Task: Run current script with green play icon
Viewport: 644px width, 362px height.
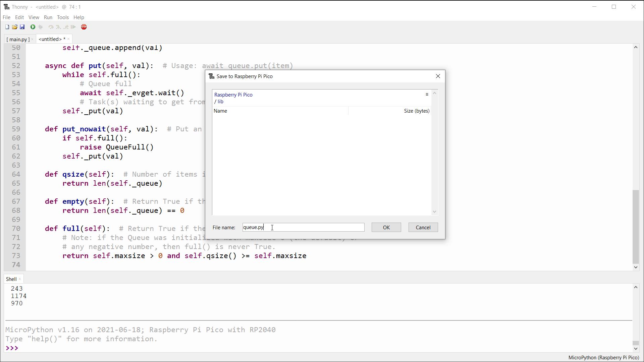Action: click(33, 27)
